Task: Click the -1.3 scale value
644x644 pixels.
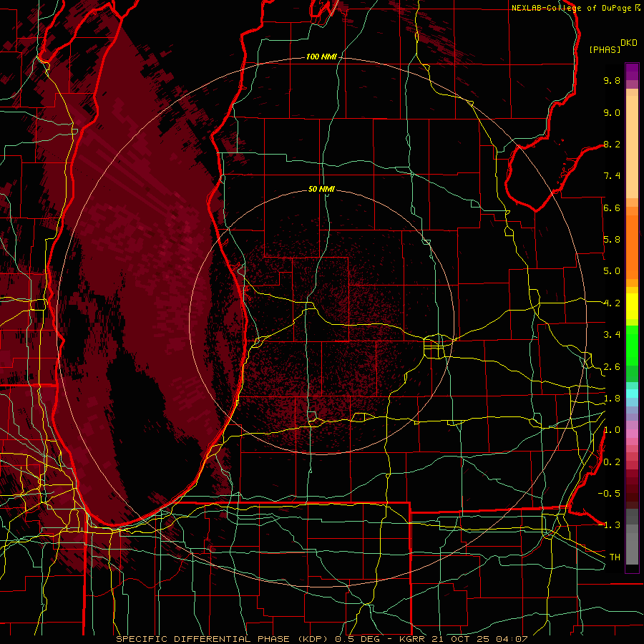Action: click(x=609, y=525)
